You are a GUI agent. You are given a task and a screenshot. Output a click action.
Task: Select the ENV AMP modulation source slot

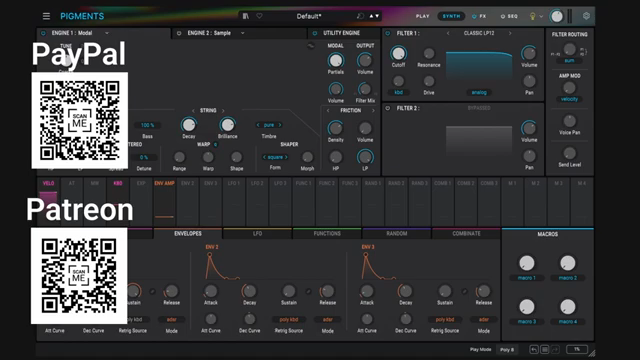coord(164,202)
